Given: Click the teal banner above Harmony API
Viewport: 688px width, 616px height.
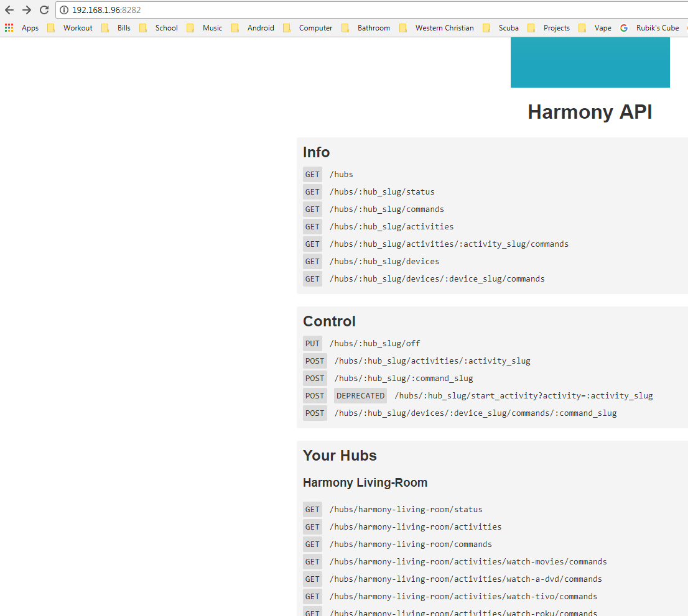Looking at the screenshot, I should point(590,62).
